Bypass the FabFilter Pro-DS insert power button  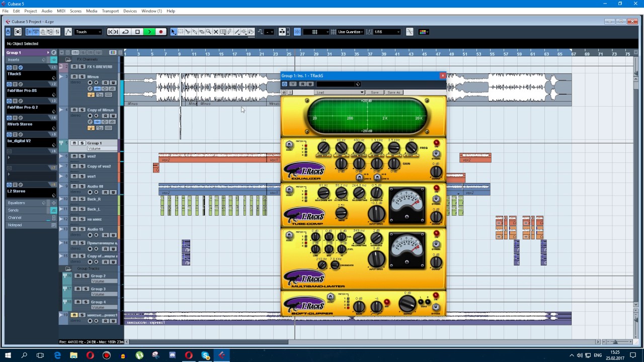coord(9,84)
